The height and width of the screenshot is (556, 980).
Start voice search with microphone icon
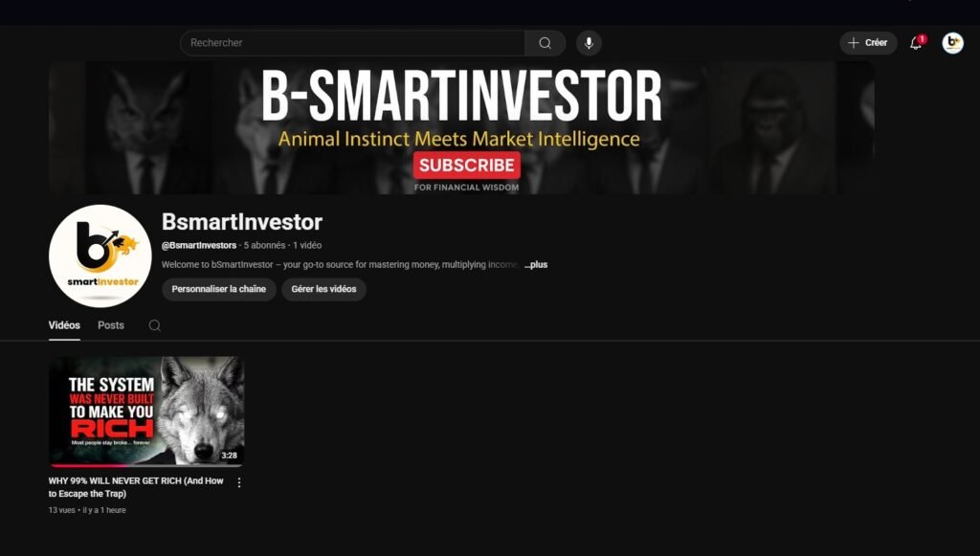point(589,43)
